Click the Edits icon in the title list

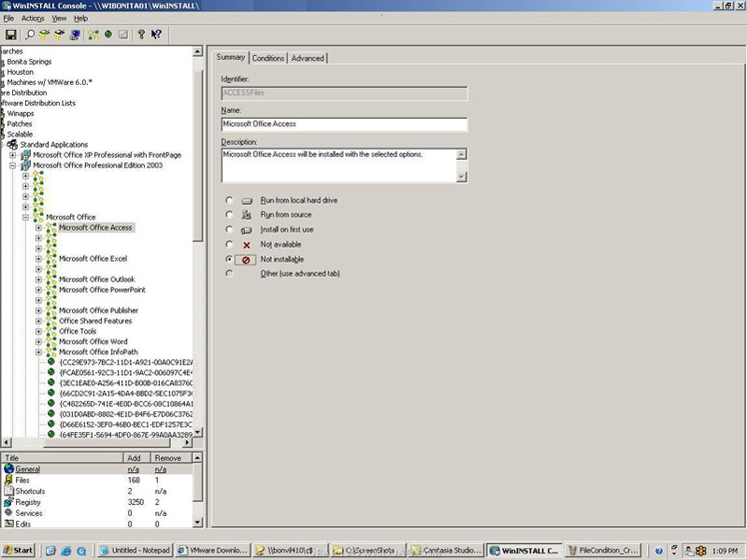tap(8, 524)
